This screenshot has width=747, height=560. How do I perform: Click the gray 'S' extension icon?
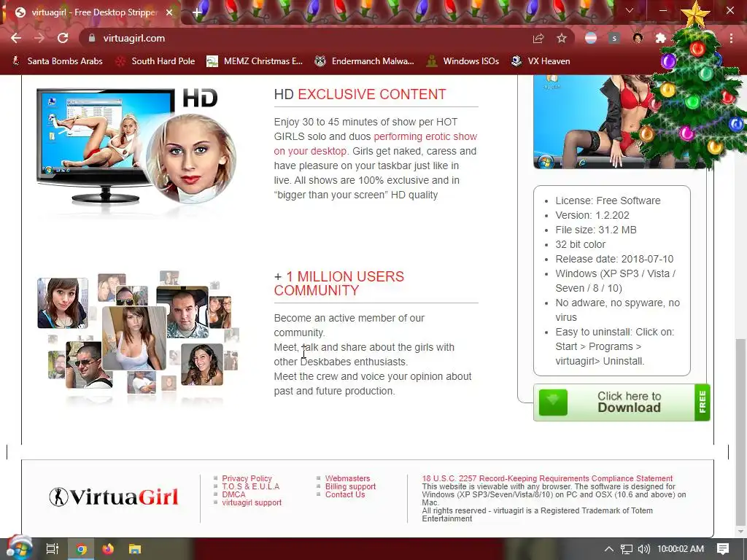click(x=614, y=38)
